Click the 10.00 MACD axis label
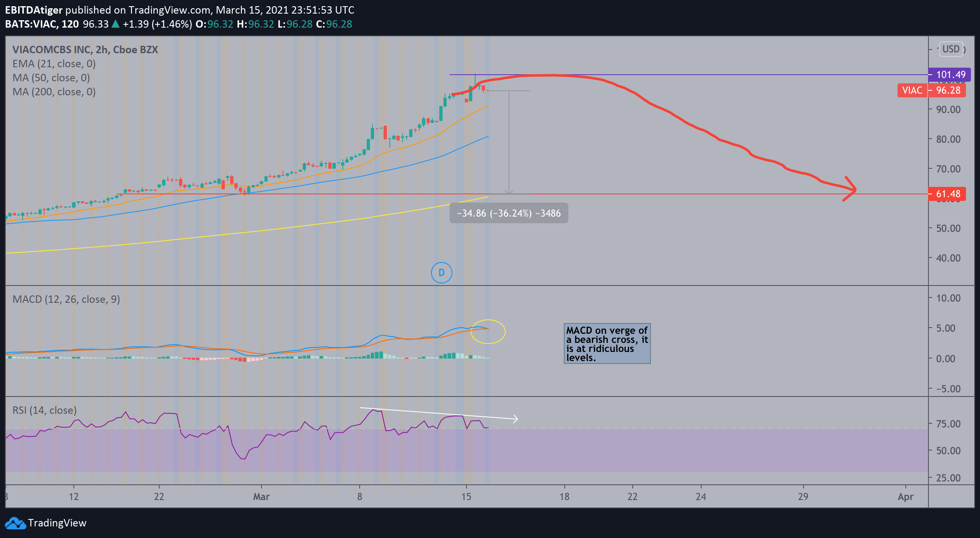 [x=948, y=298]
